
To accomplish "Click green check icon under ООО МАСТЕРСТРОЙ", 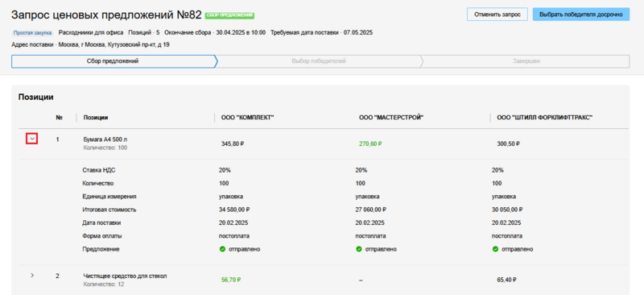I will coord(358,249).
